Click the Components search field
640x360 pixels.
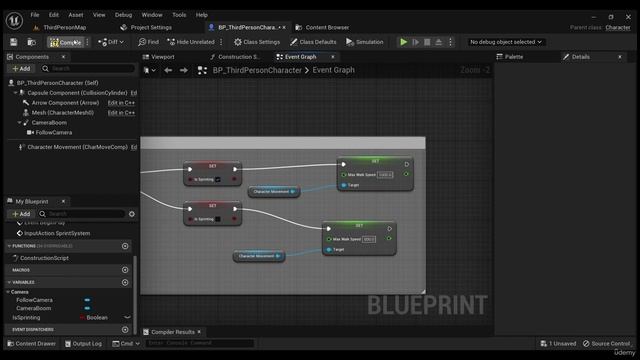point(88,69)
